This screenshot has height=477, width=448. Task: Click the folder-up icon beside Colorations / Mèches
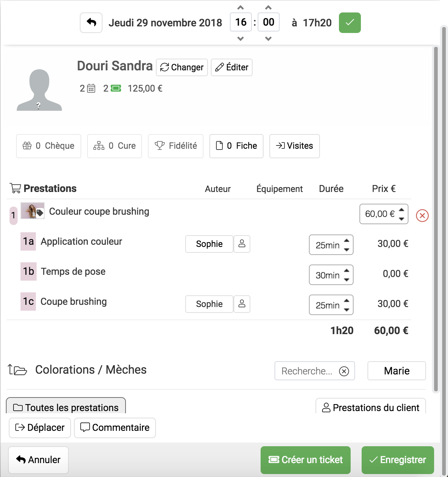tap(17, 370)
